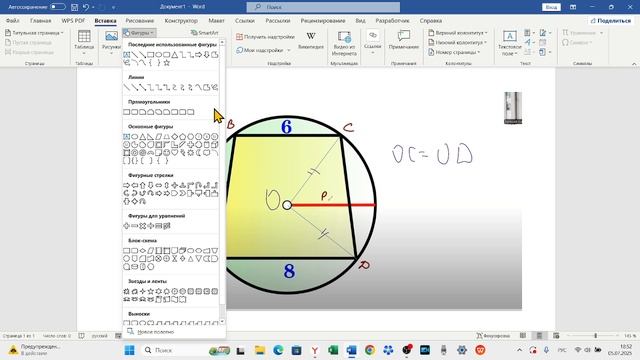The height and width of the screenshot is (360, 640).
Task: Switch to web layout view icon
Action: [556, 336]
